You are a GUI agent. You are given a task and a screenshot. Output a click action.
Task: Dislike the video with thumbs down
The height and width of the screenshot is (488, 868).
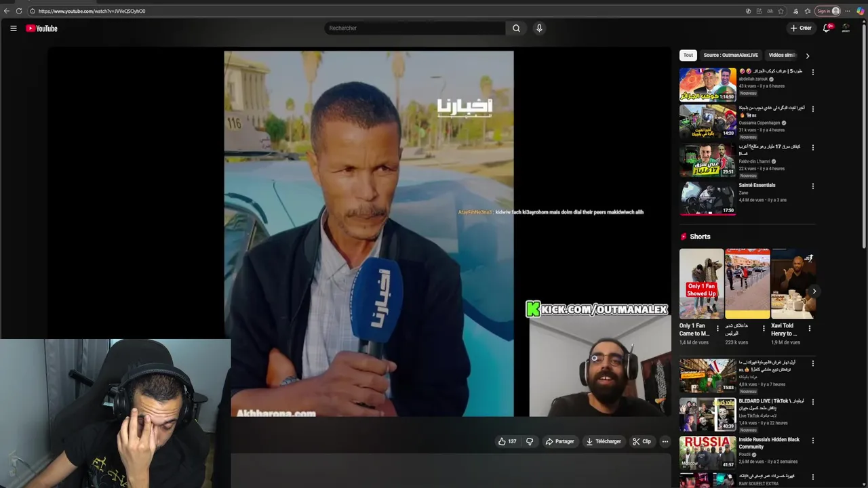tap(530, 441)
